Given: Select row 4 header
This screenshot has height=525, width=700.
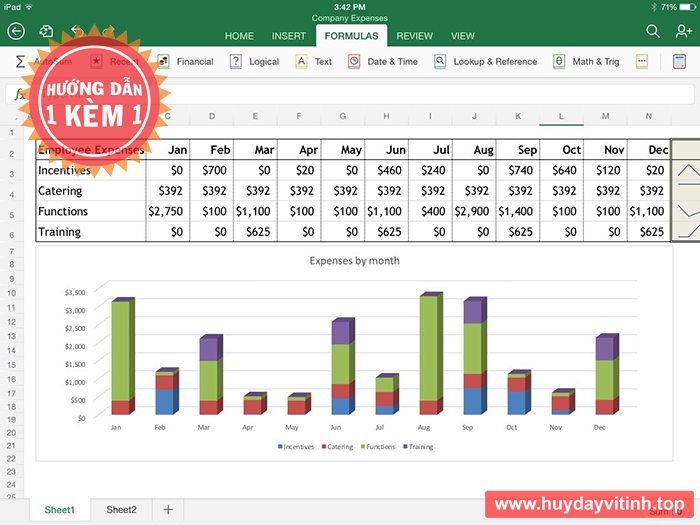Looking at the screenshot, I should [x=12, y=195].
